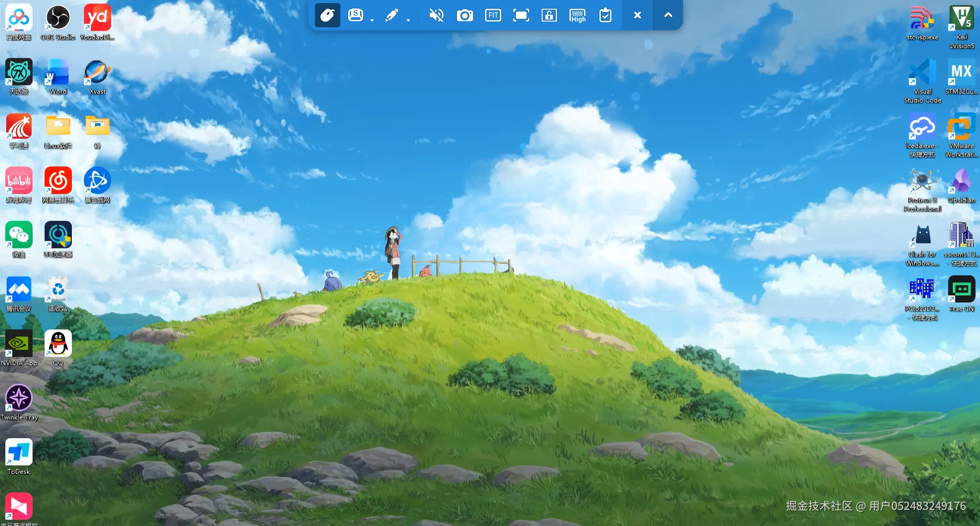Click the FIT screen scaling icon
The width and height of the screenshot is (980, 526).
493,15
